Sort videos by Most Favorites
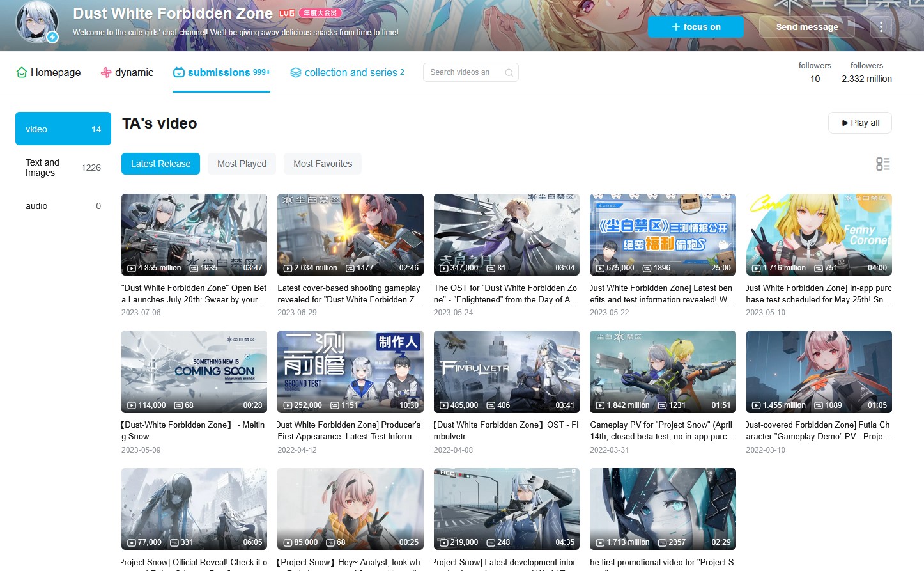The height and width of the screenshot is (571, 924). point(323,164)
